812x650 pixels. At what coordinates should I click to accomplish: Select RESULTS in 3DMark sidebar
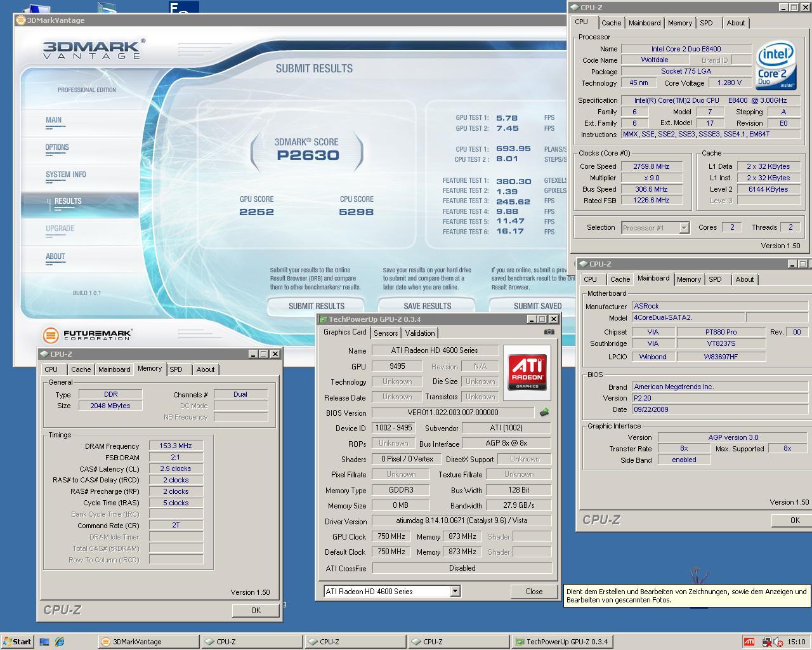[80, 204]
